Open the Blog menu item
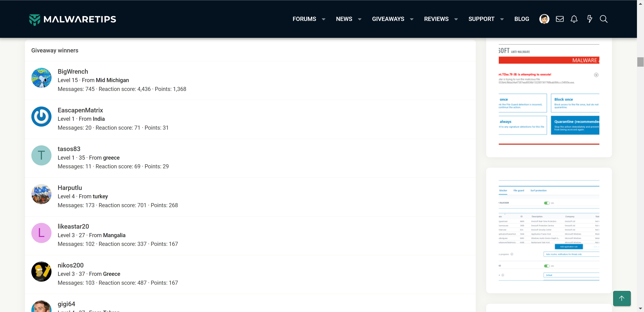The height and width of the screenshot is (312, 644). pos(522,19)
